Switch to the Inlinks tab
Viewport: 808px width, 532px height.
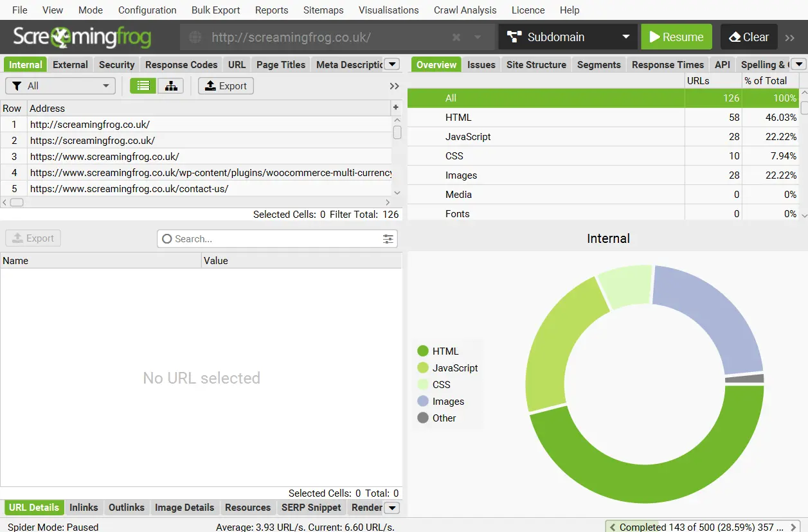pos(84,508)
